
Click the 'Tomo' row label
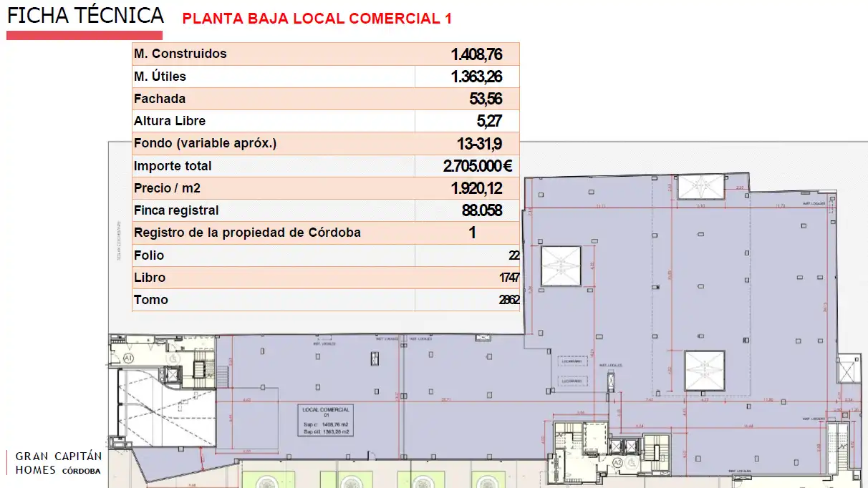pos(151,300)
